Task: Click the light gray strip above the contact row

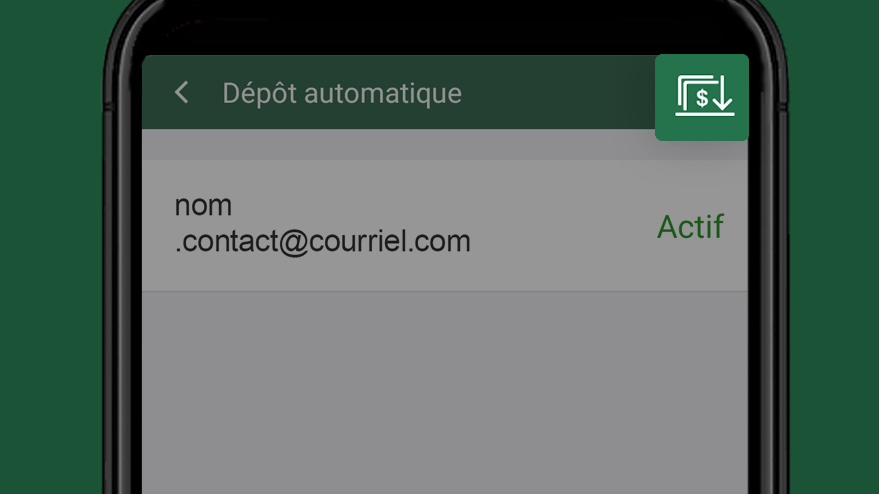Action: [x=398, y=145]
